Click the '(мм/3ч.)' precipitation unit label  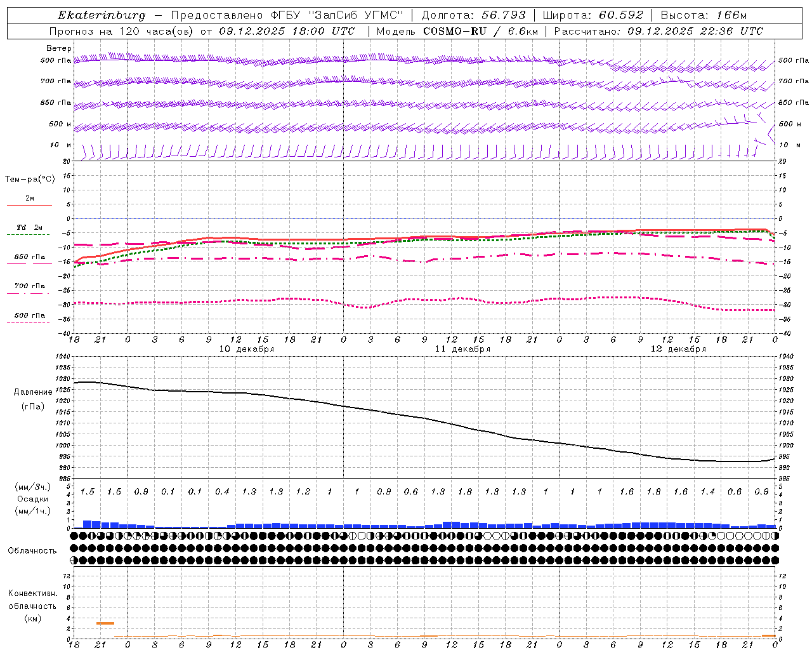coord(33,487)
